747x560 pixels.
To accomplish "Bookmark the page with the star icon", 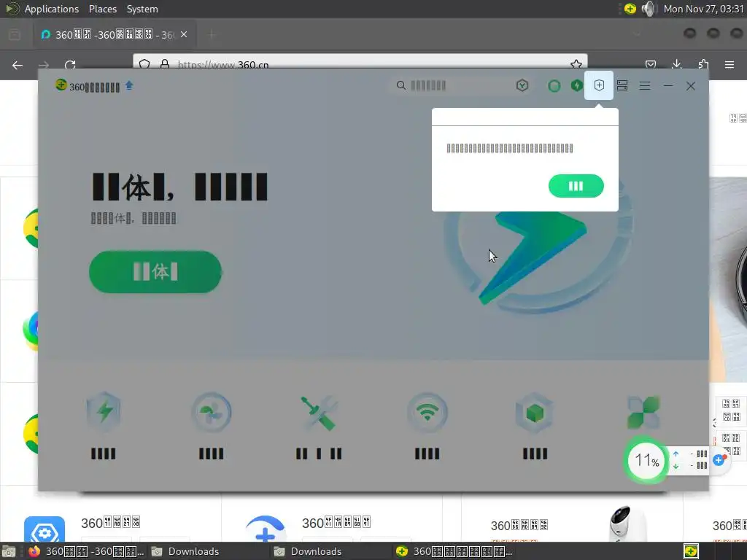I will [576, 64].
